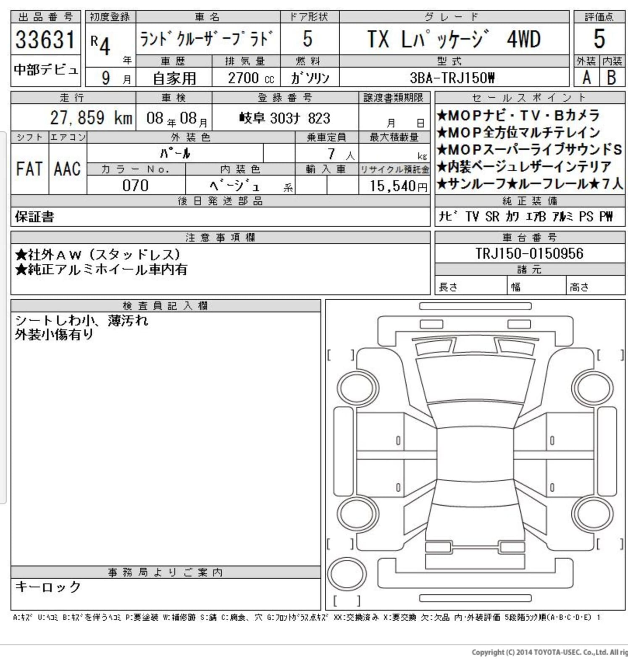Click the mileage value 27,859 km
The width and height of the screenshot is (628, 672).
91,118
